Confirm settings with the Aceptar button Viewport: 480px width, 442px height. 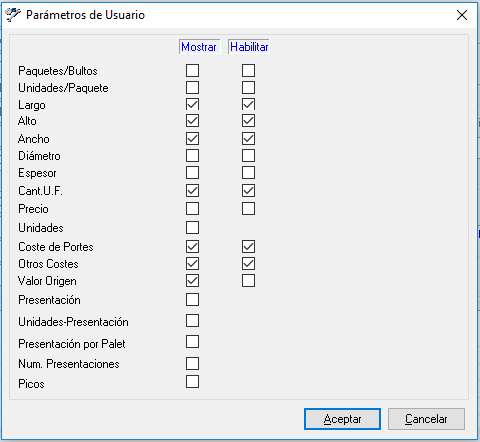(x=342, y=419)
